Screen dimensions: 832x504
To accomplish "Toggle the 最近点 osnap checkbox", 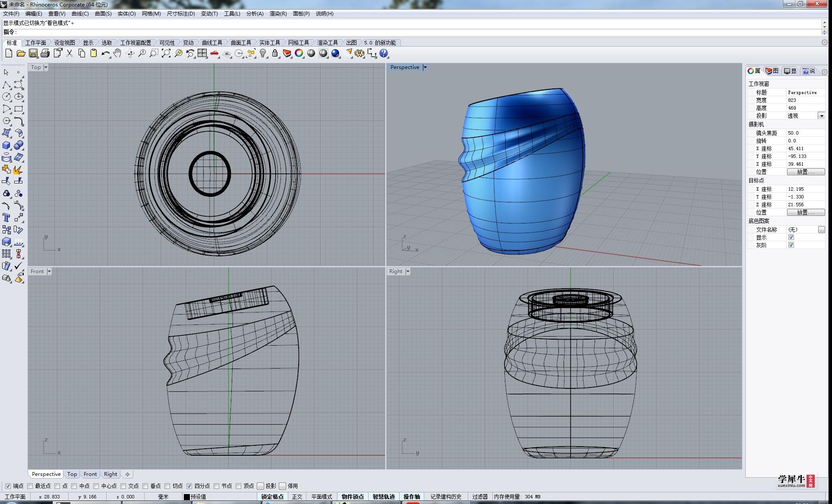I will pyautogui.click(x=30, y=486).
